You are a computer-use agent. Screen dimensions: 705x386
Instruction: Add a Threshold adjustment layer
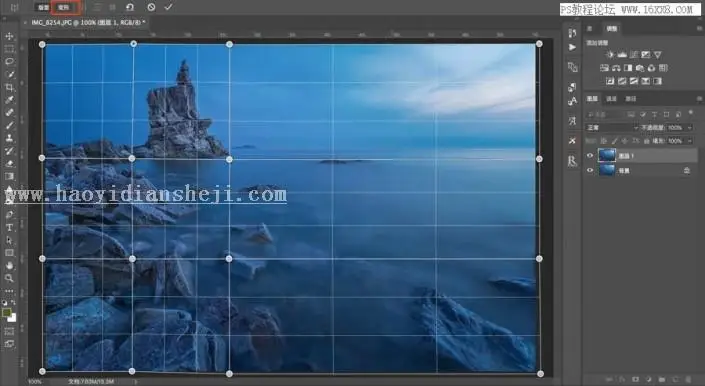[x=634, y=81]
